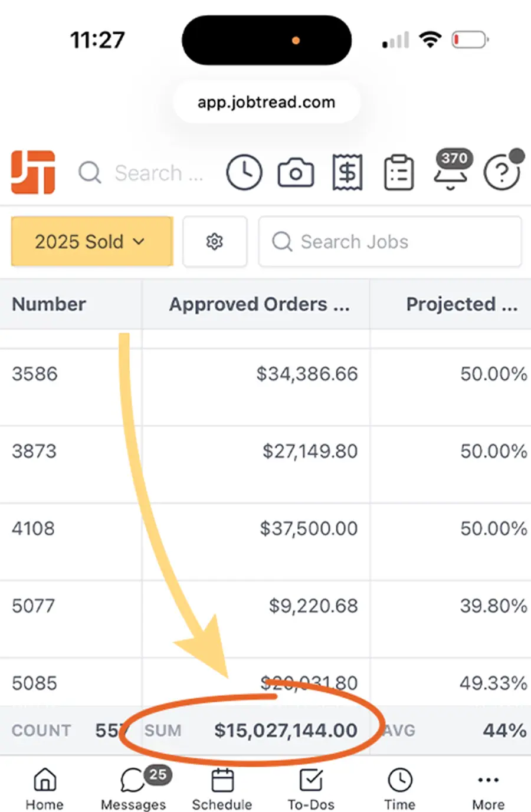Tap the camera icon
Viewport: 531px width, 812px height.
point(296,173)
